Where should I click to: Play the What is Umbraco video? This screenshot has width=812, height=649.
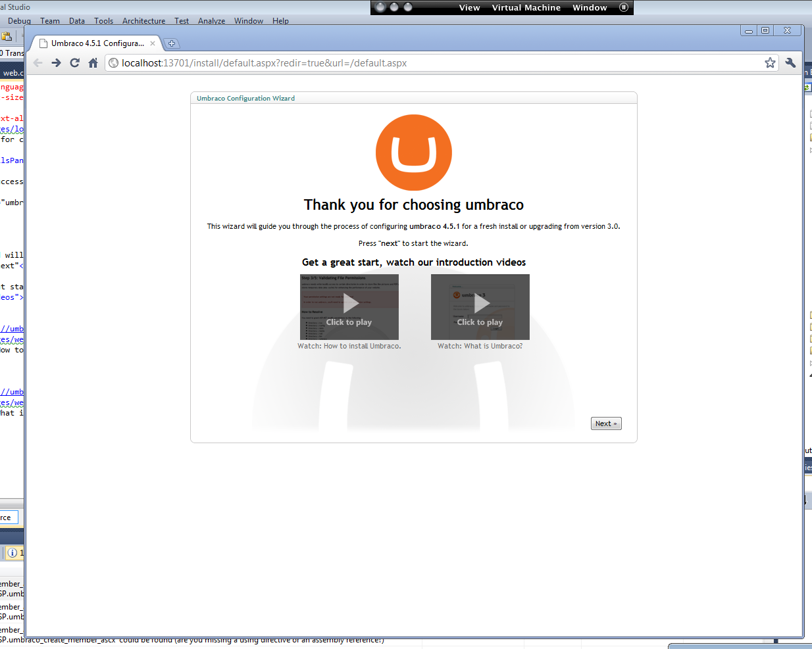point(480,306)
